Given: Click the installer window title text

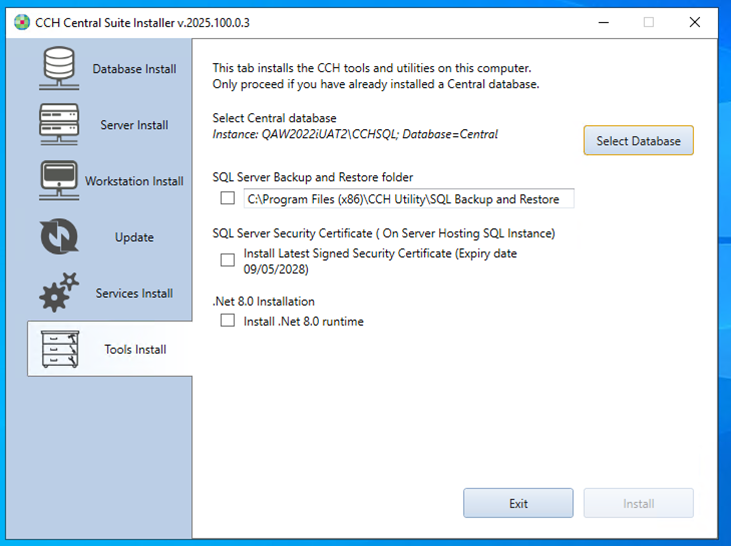Looking at the screenshot, I should point(142,22).
